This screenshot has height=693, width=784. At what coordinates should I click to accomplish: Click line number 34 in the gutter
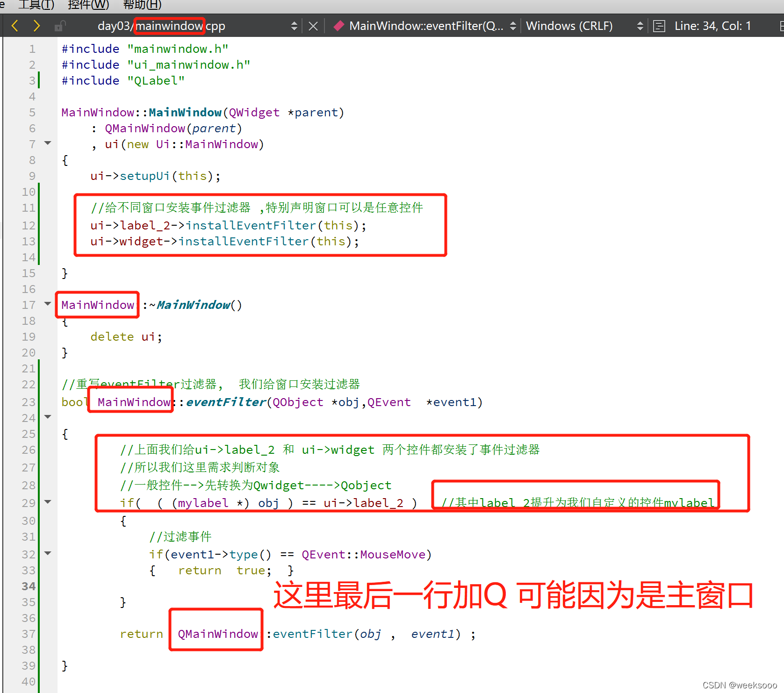click(29, 586)
